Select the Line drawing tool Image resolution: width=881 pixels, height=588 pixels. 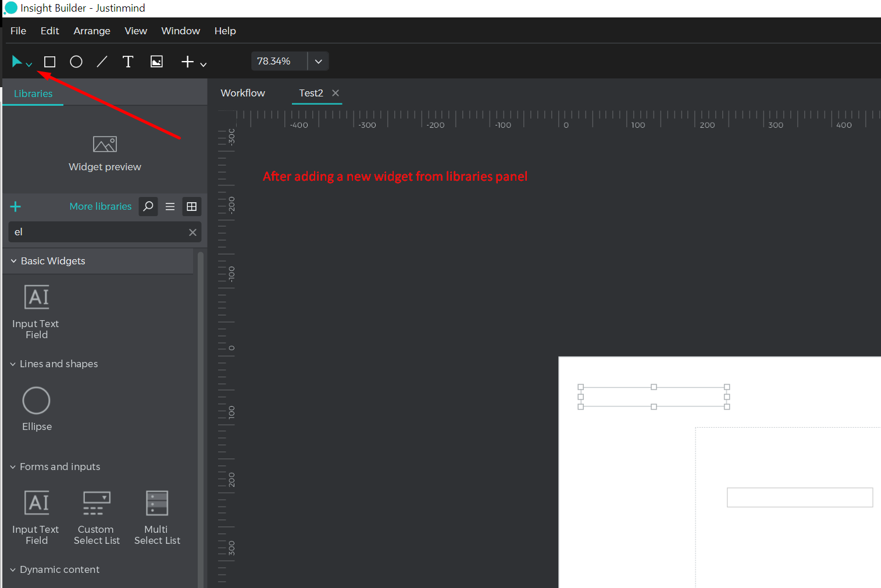[102, 62]
